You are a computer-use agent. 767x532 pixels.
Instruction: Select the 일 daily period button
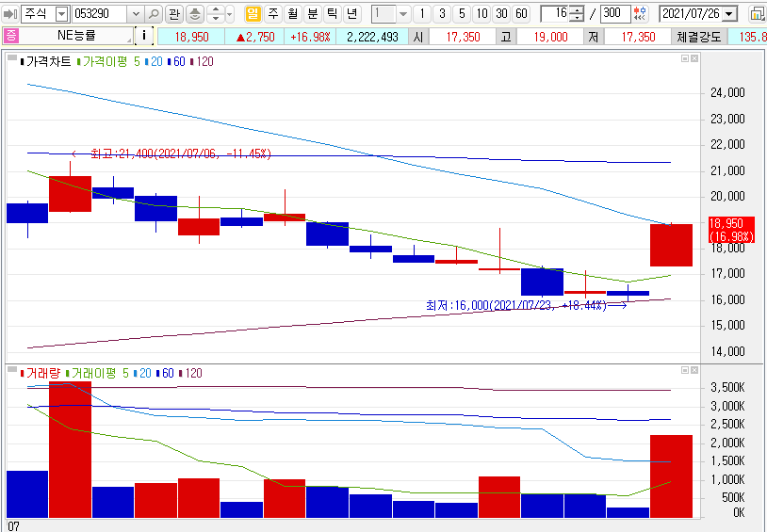(x=253, y=14)
